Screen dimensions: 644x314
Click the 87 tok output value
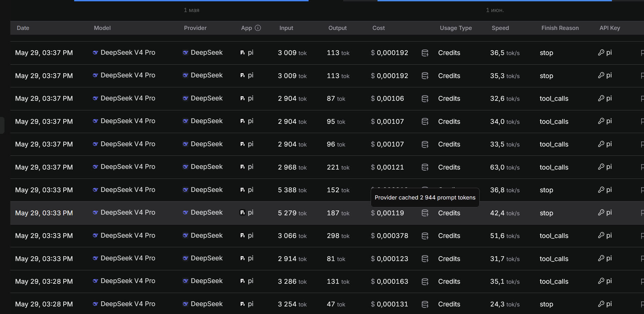pos(336,99)
